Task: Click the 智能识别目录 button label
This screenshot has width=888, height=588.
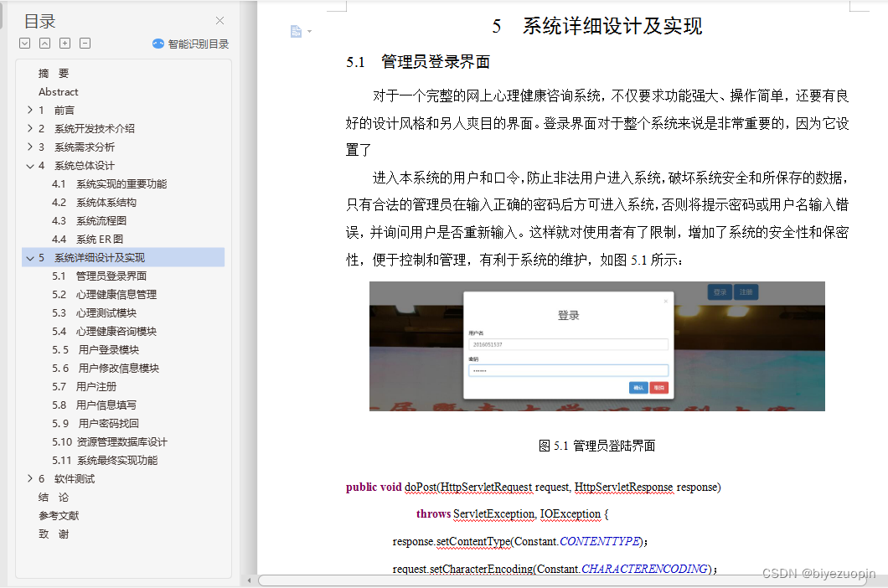Action: (x=199, y=44)
